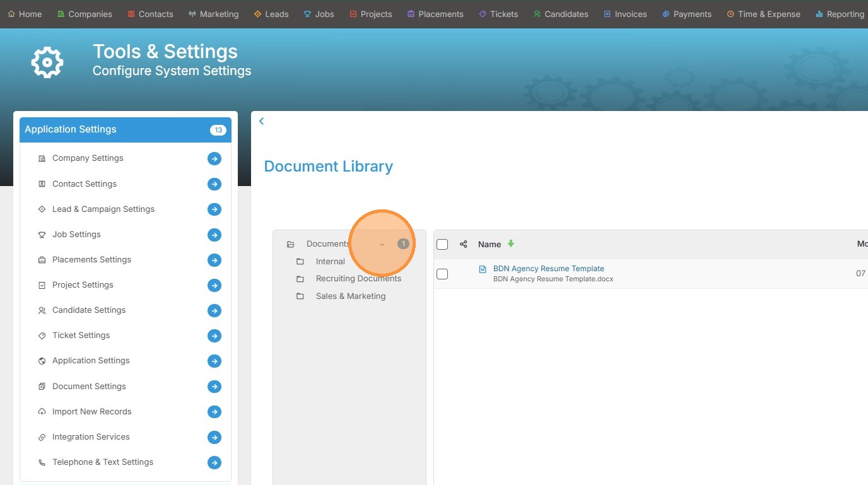This screenshot has height=485, width=868.
Task: Collapse panel with the back chevron
Action: click(x=261, y=121)
